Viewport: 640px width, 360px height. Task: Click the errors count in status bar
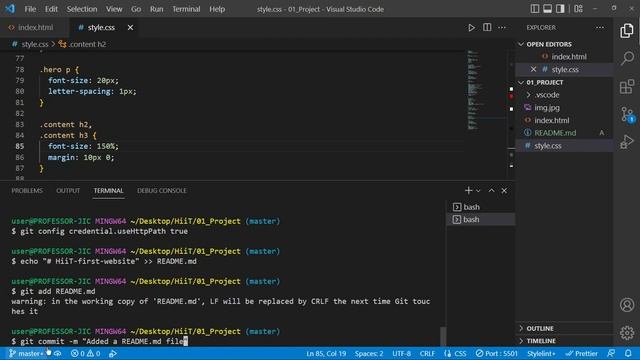[78, 353]
